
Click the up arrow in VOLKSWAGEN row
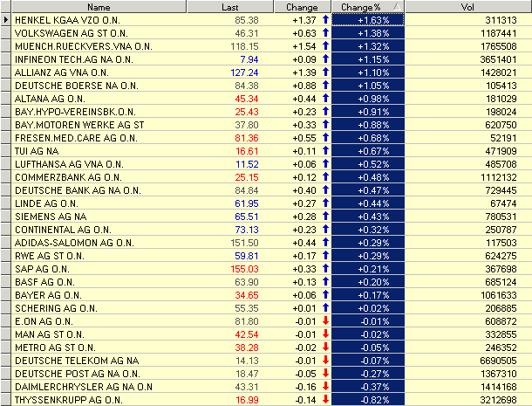pos(325,32)
